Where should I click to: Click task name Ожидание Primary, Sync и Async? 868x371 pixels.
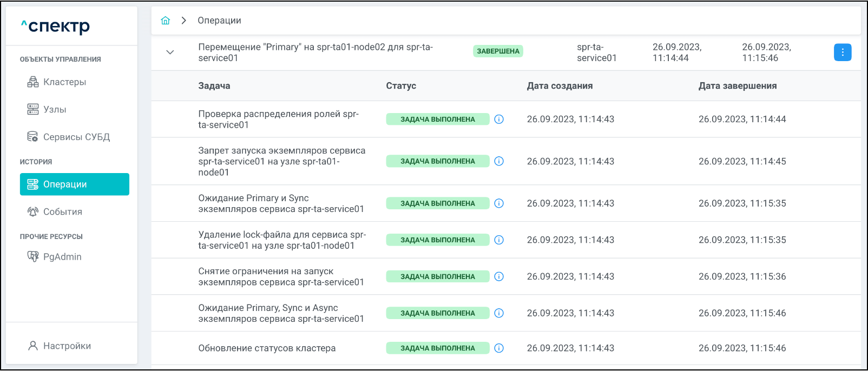(x=281, y=313)
